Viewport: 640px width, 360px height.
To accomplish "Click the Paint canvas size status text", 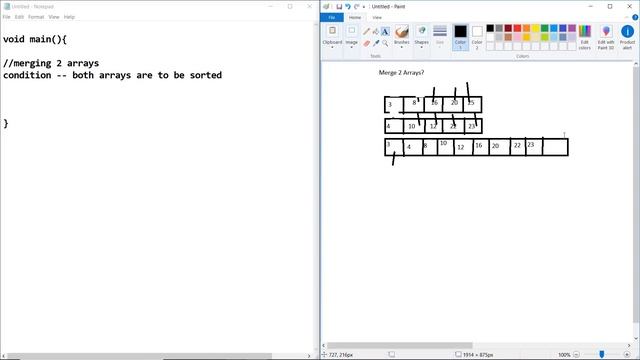I will [478, 355].
